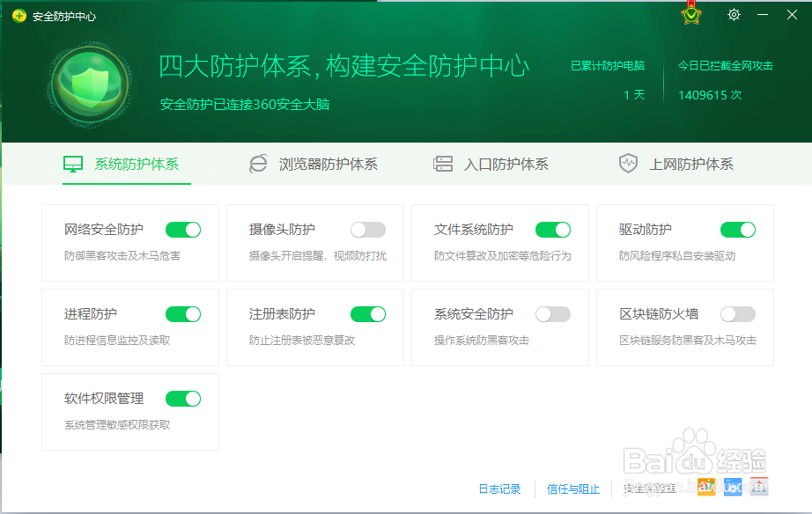Turn off 驱动防护 switch
The height and width of the screenshot is (514, 812).
pos(738,230)
